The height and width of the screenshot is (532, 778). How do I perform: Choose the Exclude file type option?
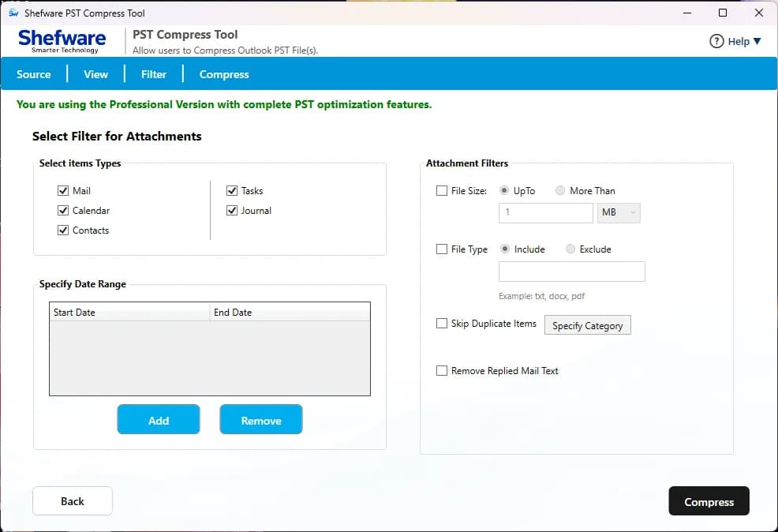(x=570, y=249)
